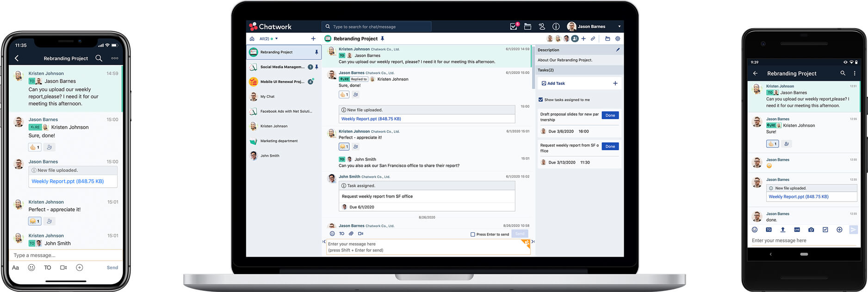Viewport: 868px width, 292px height.
Task: Click Add Task label in right panel
Action: pyautogui.click(x=556, y=83)
